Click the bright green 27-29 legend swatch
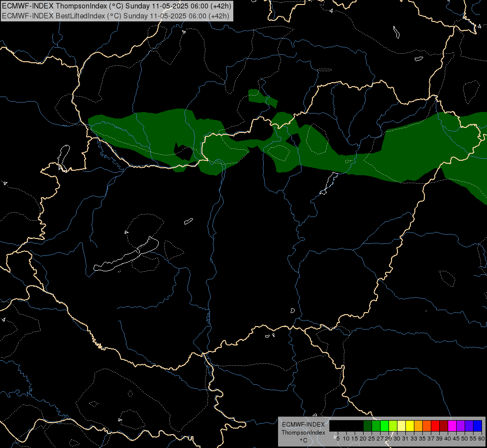 click(x=385, y=426)
